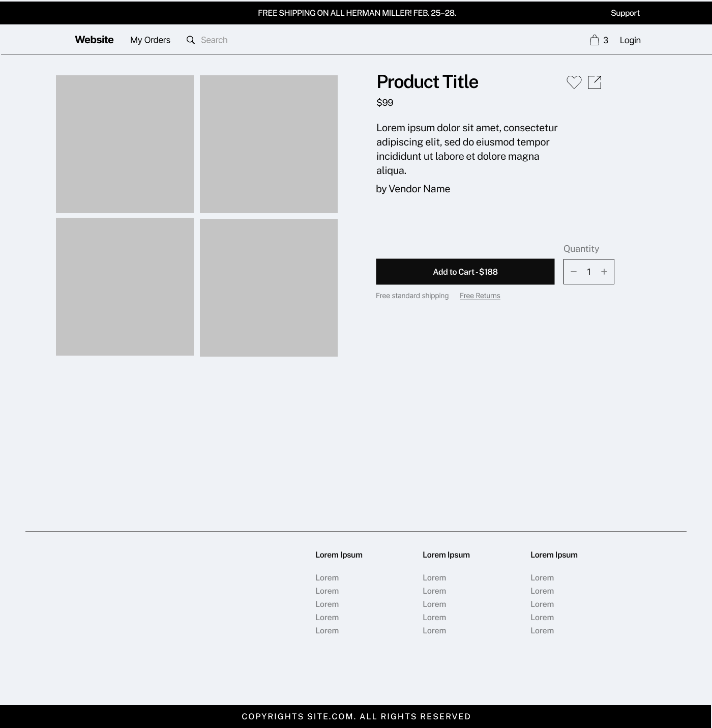Click the Quantity label
712x728 pixels.
pyautogui.click(x=581, y=249)
